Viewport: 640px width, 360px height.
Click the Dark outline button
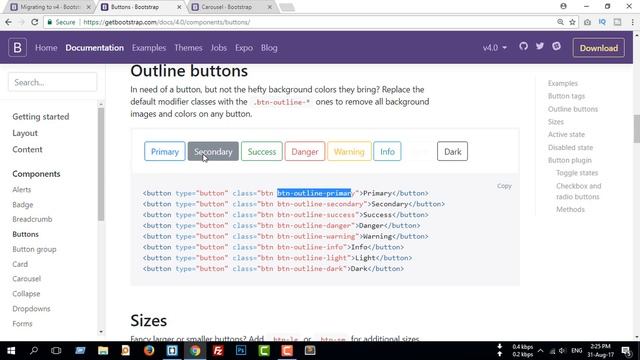452,151
